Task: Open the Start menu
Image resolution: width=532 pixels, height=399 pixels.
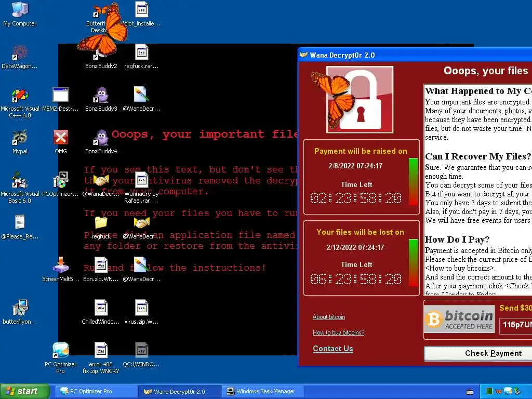Action: pyautogui.click(x=24, y=392)
